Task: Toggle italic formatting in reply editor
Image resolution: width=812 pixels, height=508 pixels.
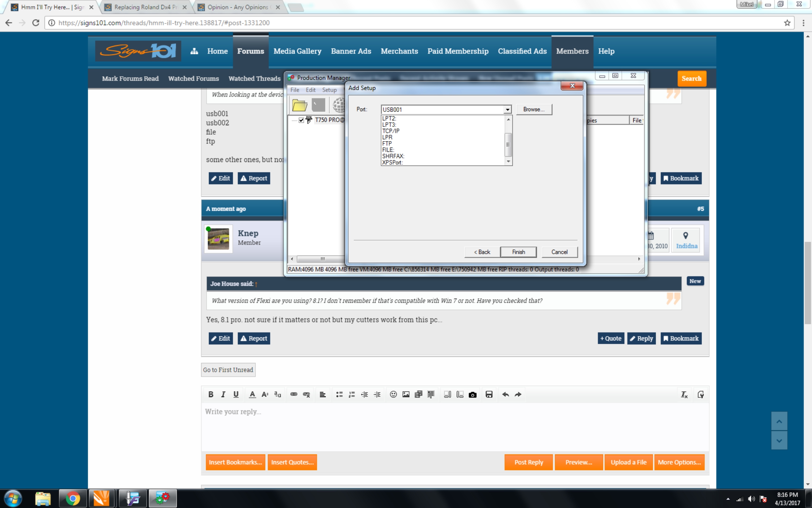Action: [223, 394]
